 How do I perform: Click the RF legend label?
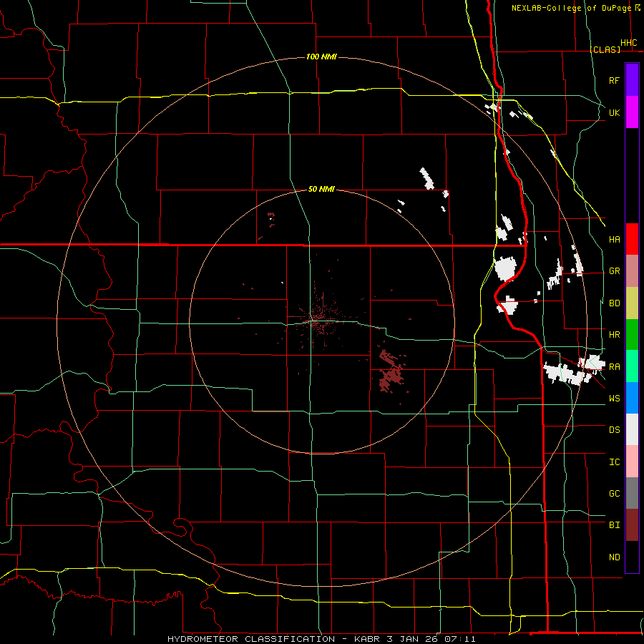click(x=614, y=80)
